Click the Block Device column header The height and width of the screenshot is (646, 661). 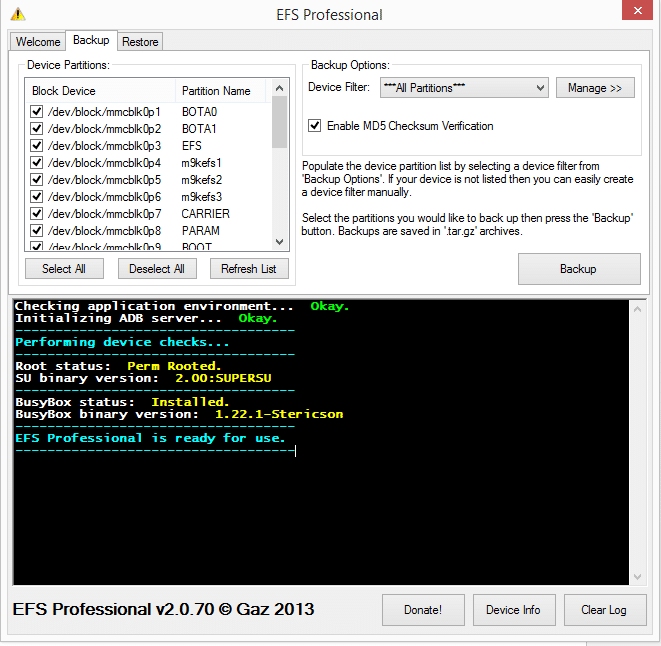(101, 91)
